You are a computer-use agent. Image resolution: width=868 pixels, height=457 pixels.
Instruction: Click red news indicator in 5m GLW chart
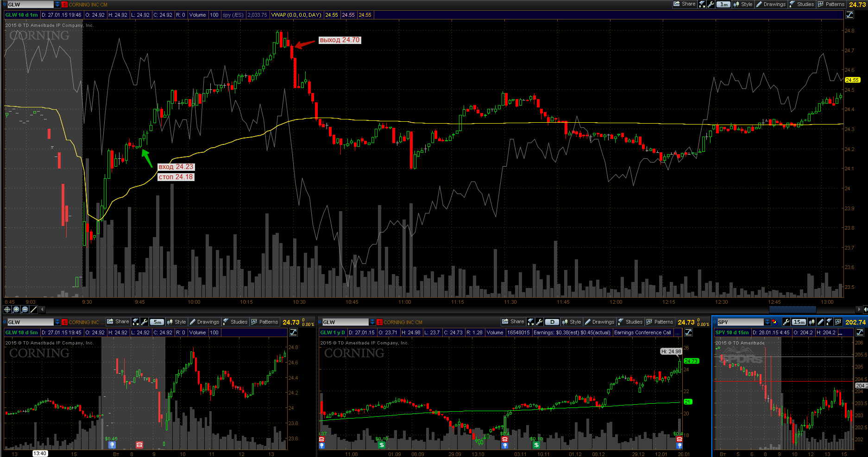click(65, 322)
